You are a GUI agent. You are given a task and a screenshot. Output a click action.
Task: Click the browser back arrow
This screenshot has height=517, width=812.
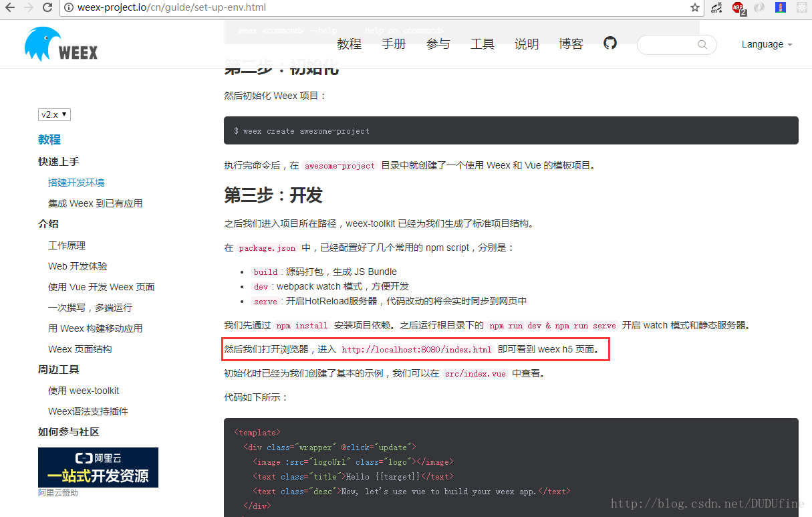[10, 8]
